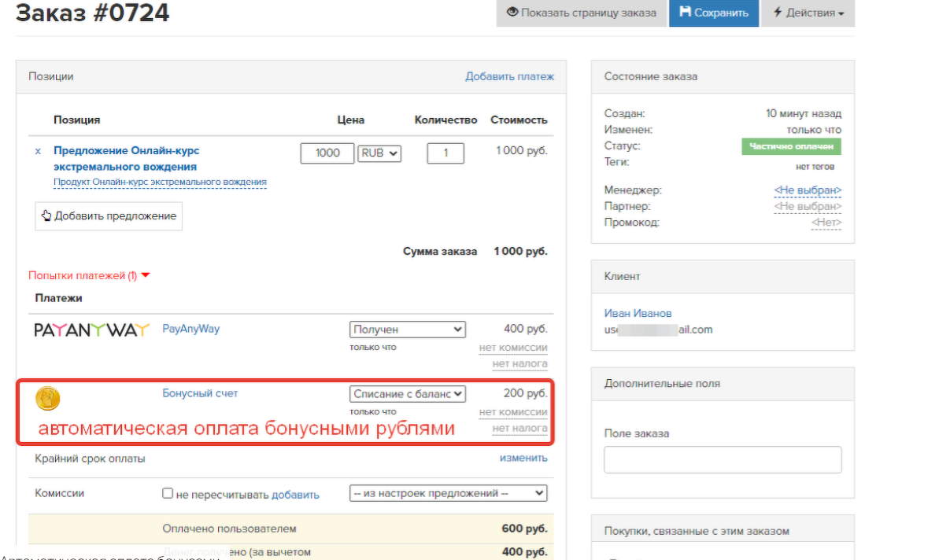Click the Количество column header
Screen dimensions: 939x560
tap(445, 120)
